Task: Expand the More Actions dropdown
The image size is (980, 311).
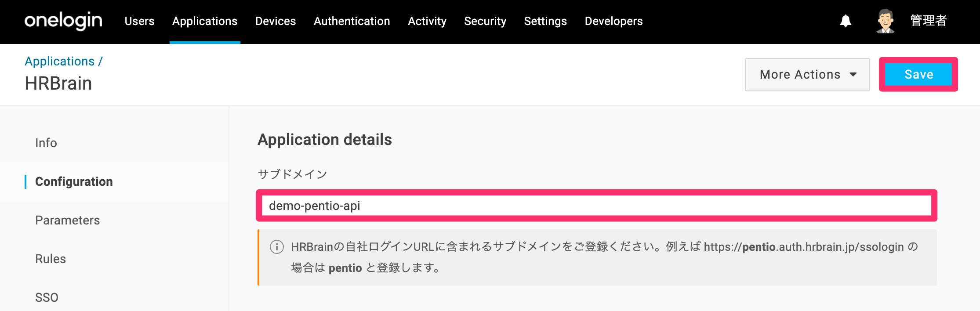Action: pyautogui.click(x=807, y=75)
